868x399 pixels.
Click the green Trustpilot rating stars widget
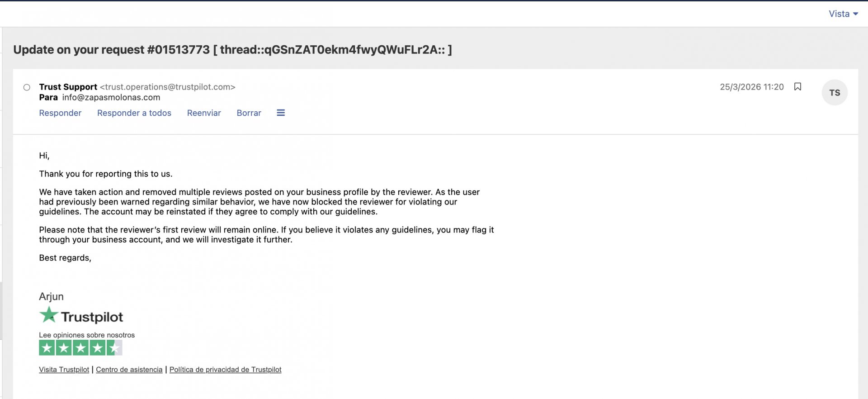point(80,348)
